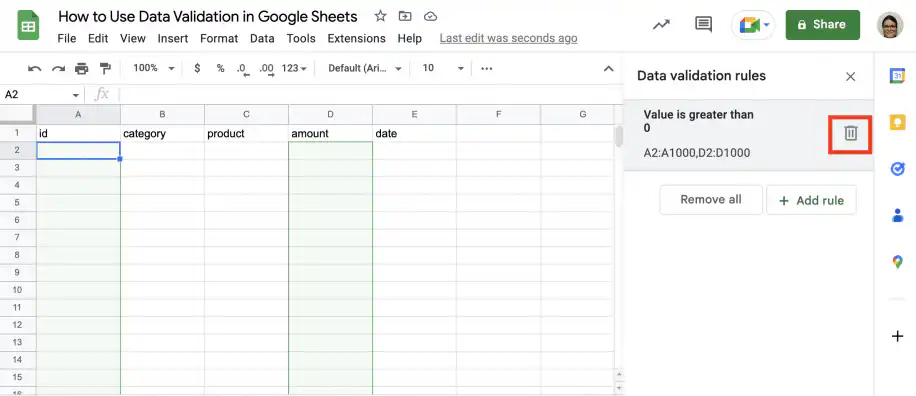
Task: Open the 123 more formats dropdown
Action: [x=294, y=68]
